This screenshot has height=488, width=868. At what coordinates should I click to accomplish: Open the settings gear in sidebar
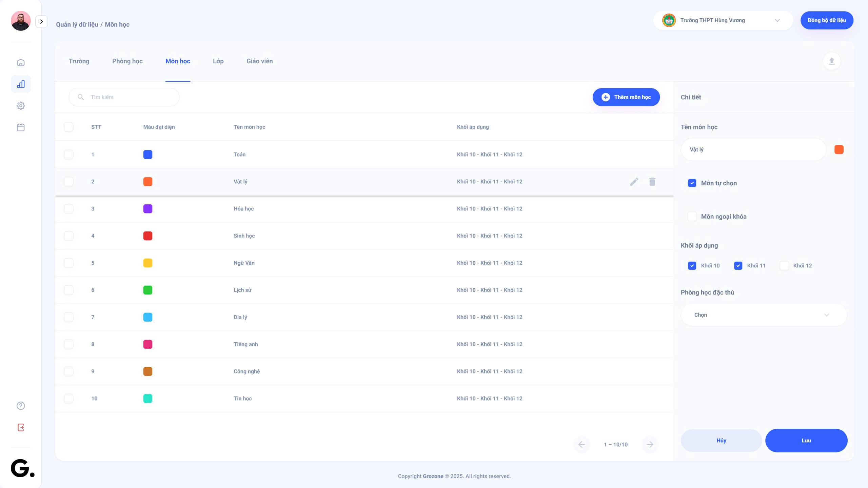click(21, 106)
